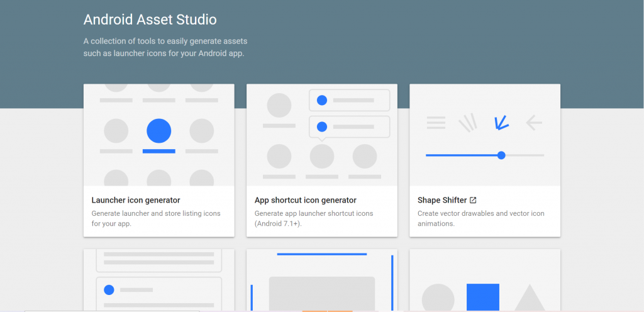644x312 pixels.
Task: Click the card with blue square shape preview
Action: pyautogui.click(x=485, y=281)
